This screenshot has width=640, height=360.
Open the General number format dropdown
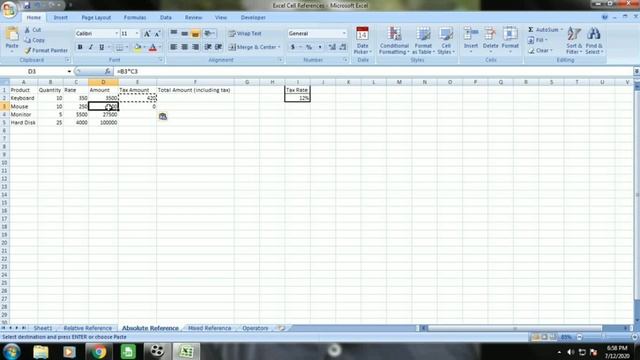(x=344, y=33)
